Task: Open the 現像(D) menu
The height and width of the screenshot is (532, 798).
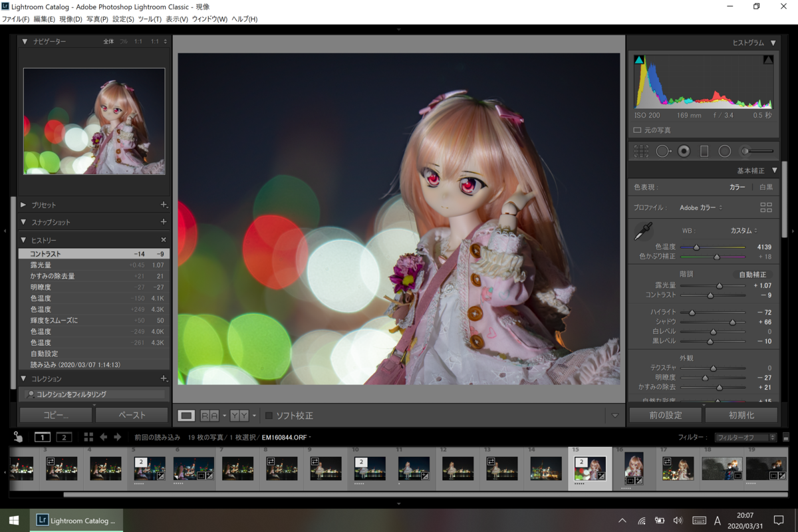Action: 70,19
